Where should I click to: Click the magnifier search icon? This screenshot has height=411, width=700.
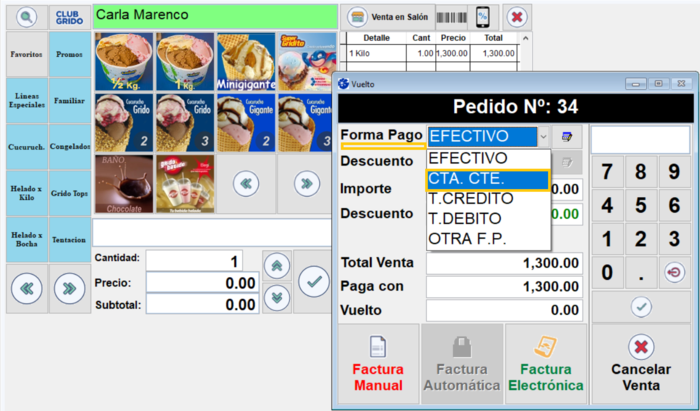[x=26, y=17]
